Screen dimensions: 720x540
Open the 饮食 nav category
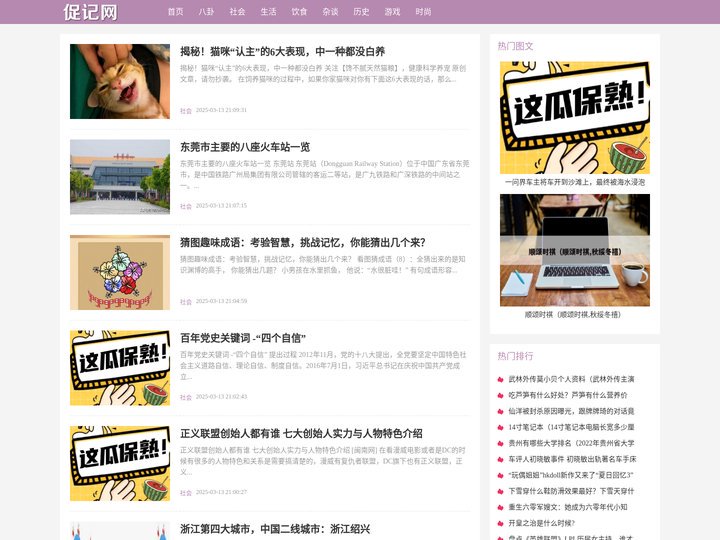point(299,12)
